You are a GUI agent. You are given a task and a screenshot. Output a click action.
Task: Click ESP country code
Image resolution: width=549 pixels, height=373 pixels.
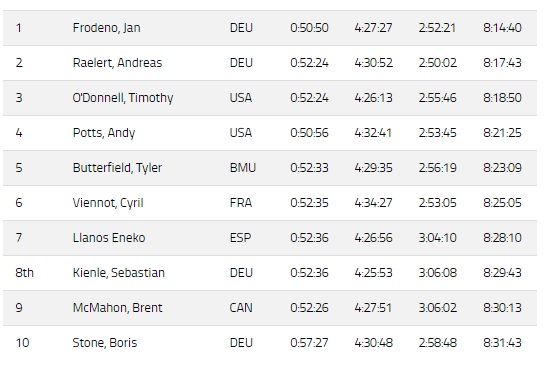241,238
